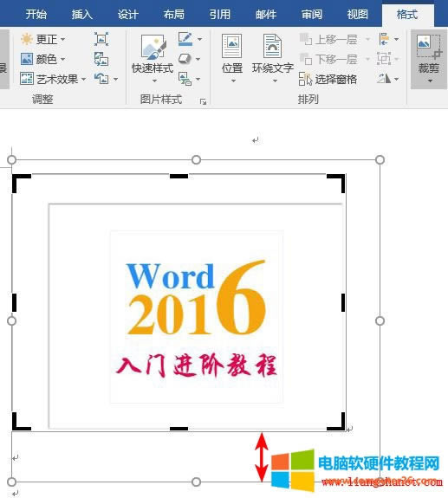Viewport: 448px width, 498px height.
Task: Expand the align objects dropdown arrow
Action: [x=396, y=39]
